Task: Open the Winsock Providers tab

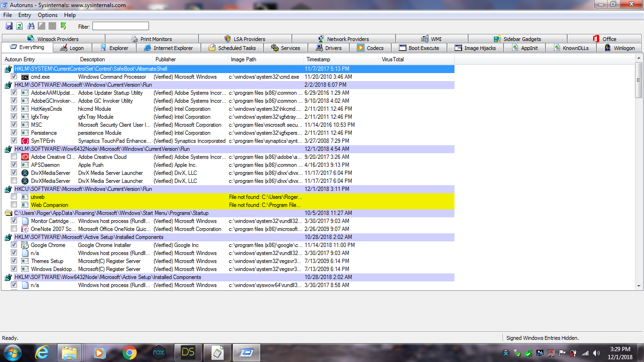Action: point(53,39)
